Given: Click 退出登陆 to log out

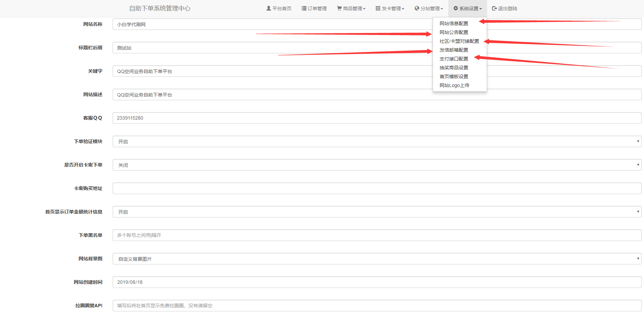Looking at the screenshot, I should point(505,8).
